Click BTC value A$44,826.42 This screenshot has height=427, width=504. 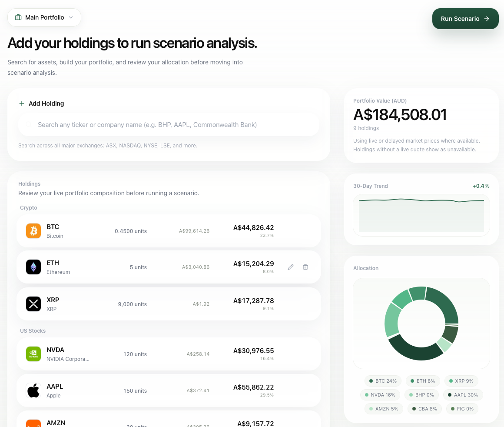click(253, 227)
